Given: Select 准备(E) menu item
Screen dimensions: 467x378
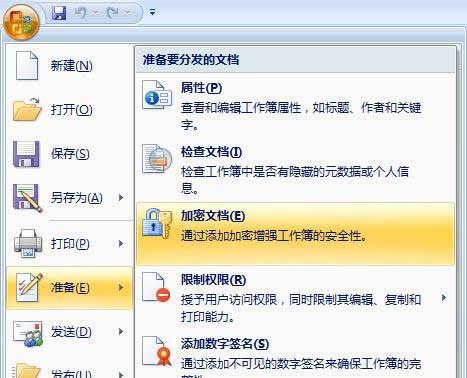Looking at the screenshot, I should pyautogui.click(x=69, y=288).
